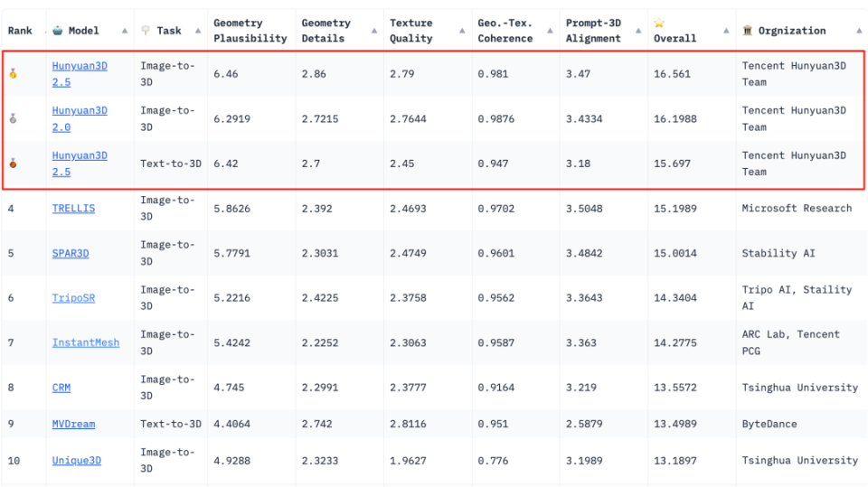The height and width of the screenshot is (487, 868).
Task: Click Image-to-3D task in the TRELLIS row
Action: tap(167, 208)
